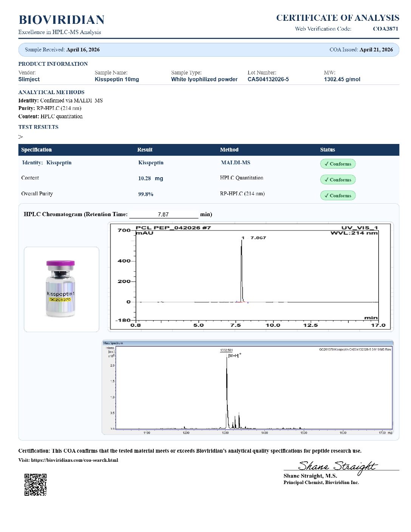Click the Conforms badge in the Content row

click(x=338, y=179)
